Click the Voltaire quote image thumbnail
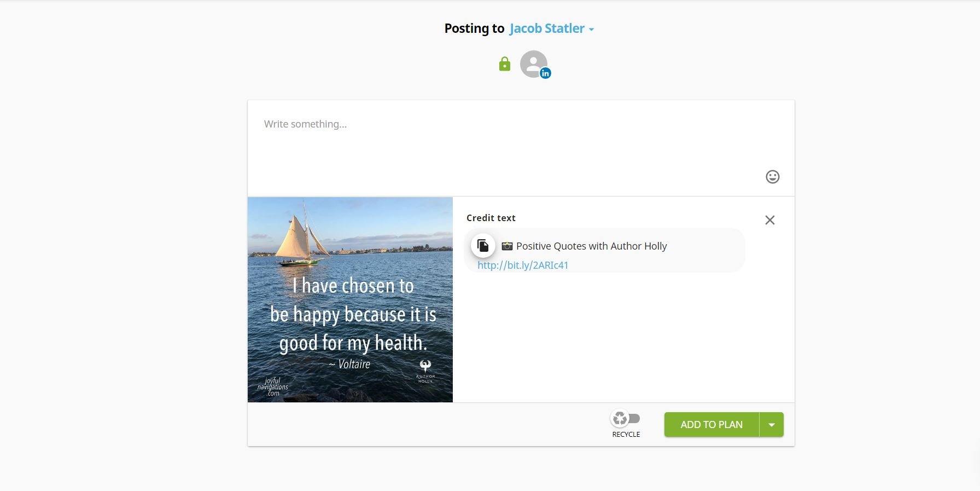The height and width of the screenshot is (491, 980). click(350, 299)
